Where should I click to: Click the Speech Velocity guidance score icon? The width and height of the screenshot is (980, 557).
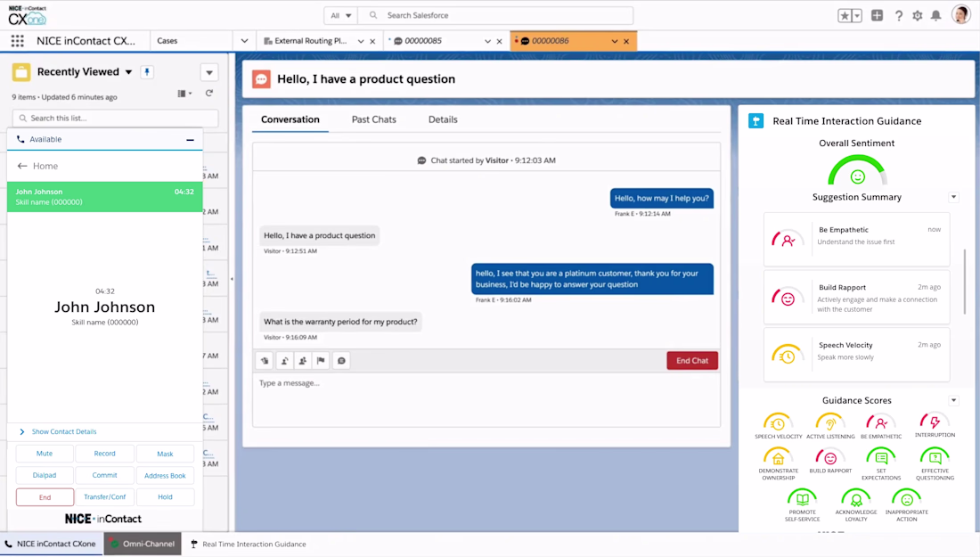click(778, 423)
